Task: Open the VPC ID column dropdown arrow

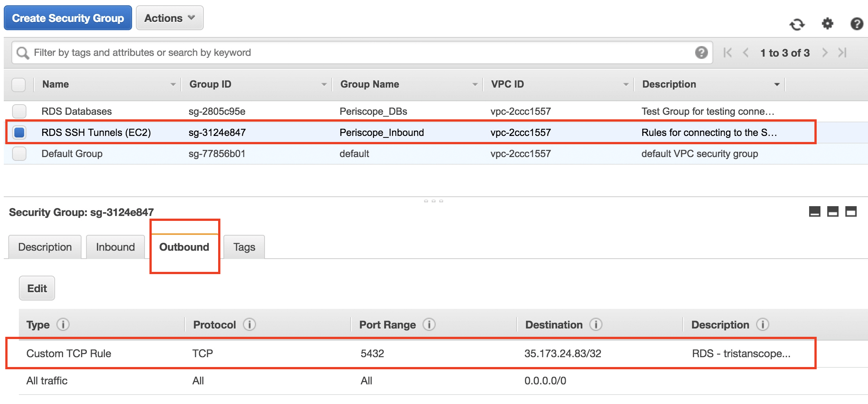Action: click(626, 85)
